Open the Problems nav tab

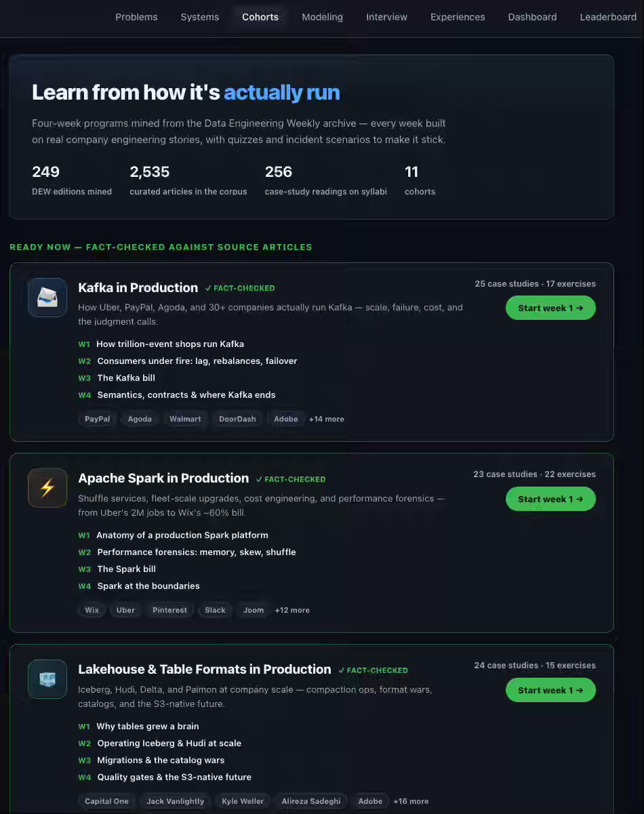pos(136,17)
